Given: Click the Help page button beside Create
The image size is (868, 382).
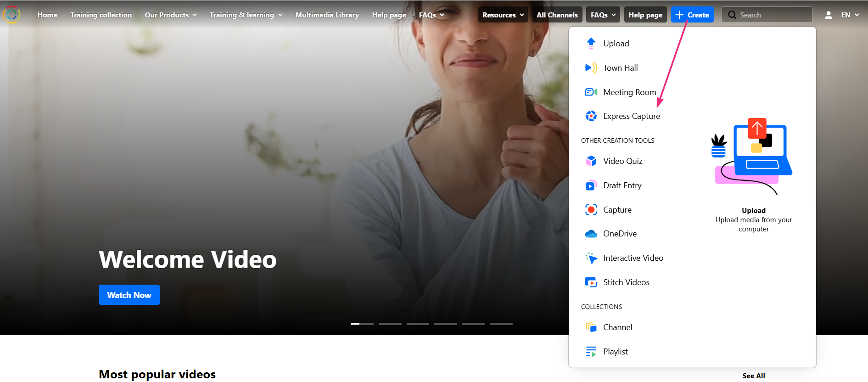Looking at the screenshot, I should [x=645, y=15].
